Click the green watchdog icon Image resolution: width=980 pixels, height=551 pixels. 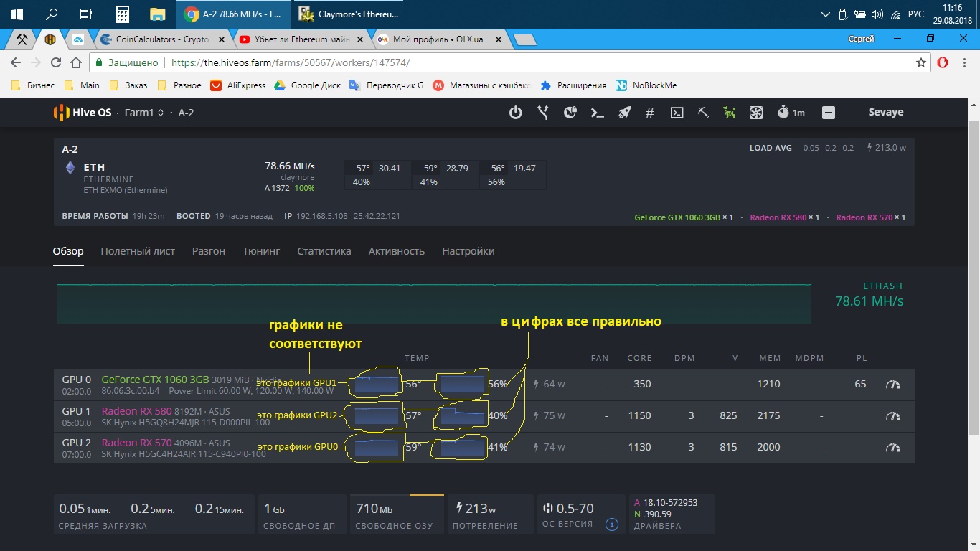(730, 113)
